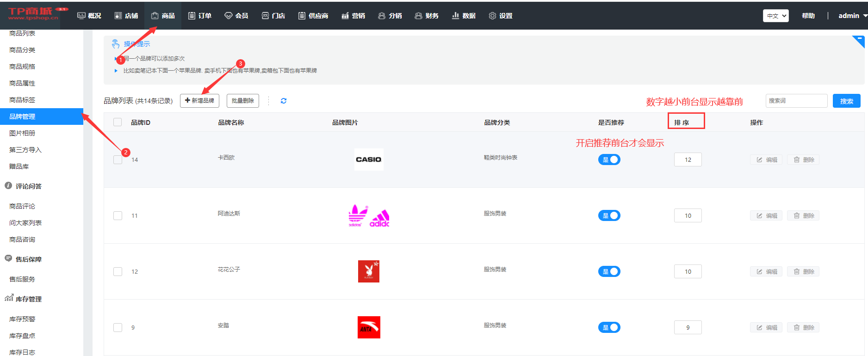Open the 订单 menu in top navigation
868x356 pixels.
click(x=200, y=16)
